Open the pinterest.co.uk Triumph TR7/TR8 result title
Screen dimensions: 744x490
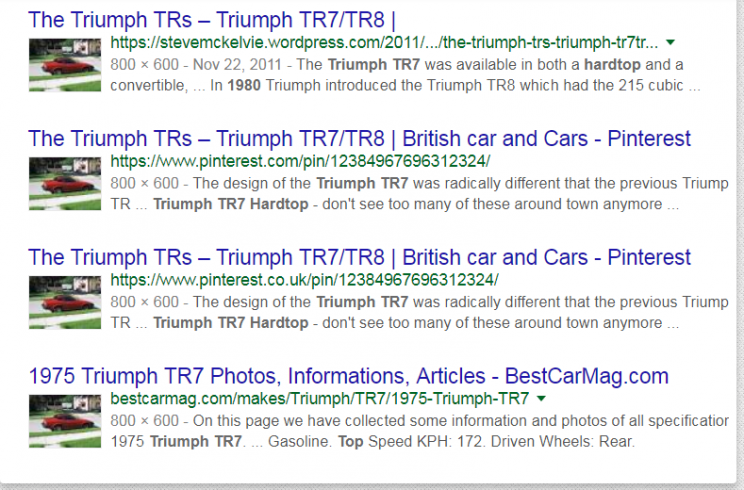[359, 258]
